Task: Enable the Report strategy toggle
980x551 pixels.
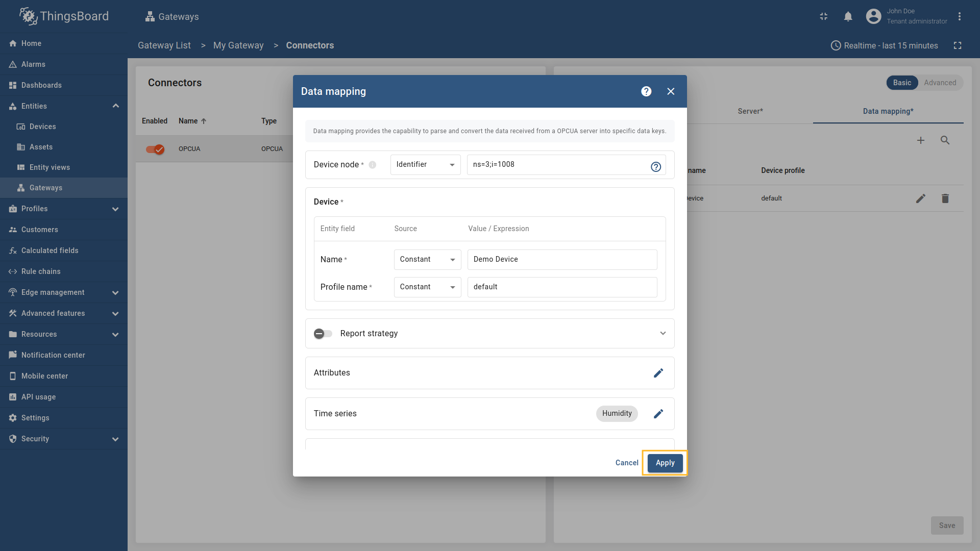Action: click(x=323, y=333)
